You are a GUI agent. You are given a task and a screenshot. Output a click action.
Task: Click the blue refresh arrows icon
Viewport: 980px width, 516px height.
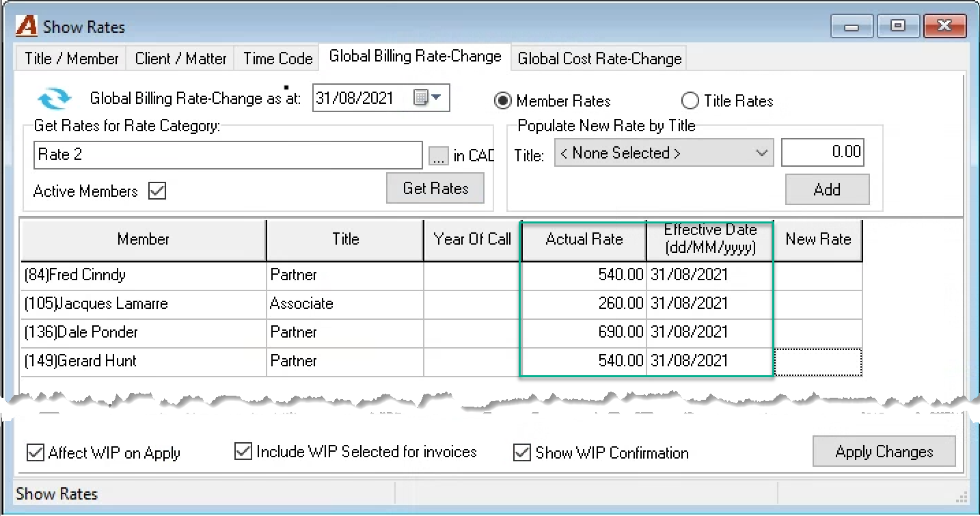pos(53,98)
